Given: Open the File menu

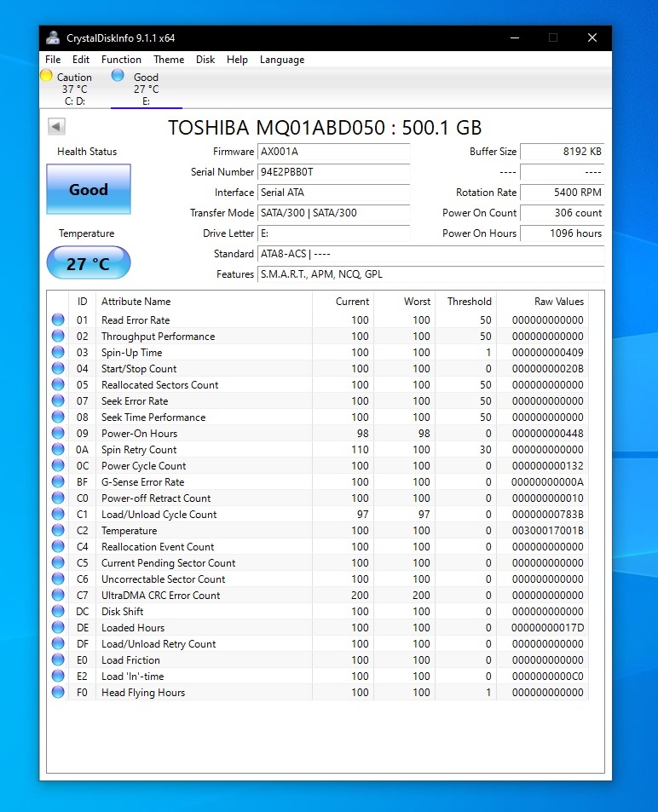Looking at the screenshot, I should coord(53,60).
